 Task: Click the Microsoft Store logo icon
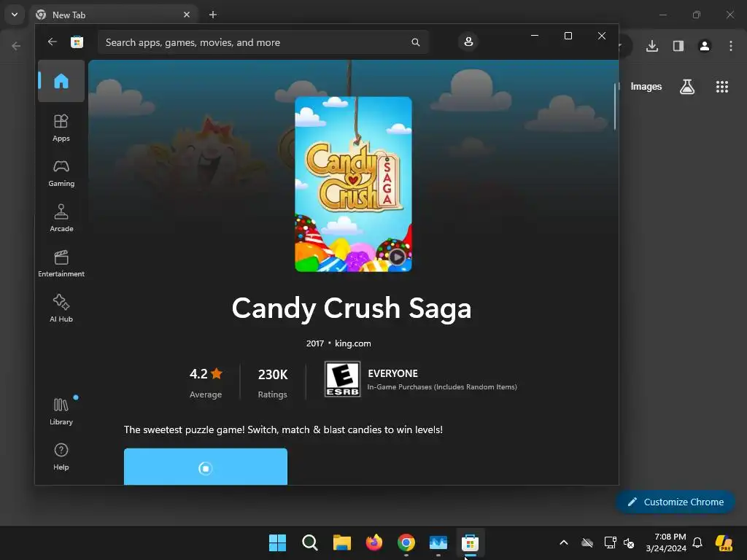[x=77, y=42]
